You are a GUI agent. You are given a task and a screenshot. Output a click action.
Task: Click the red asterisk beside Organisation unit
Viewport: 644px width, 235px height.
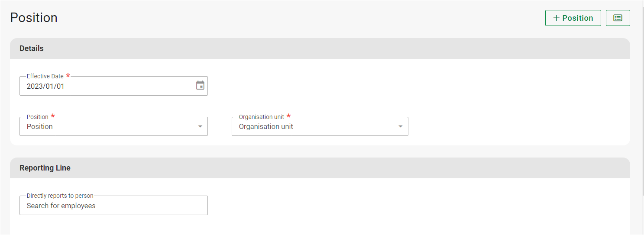pos(289,116)
